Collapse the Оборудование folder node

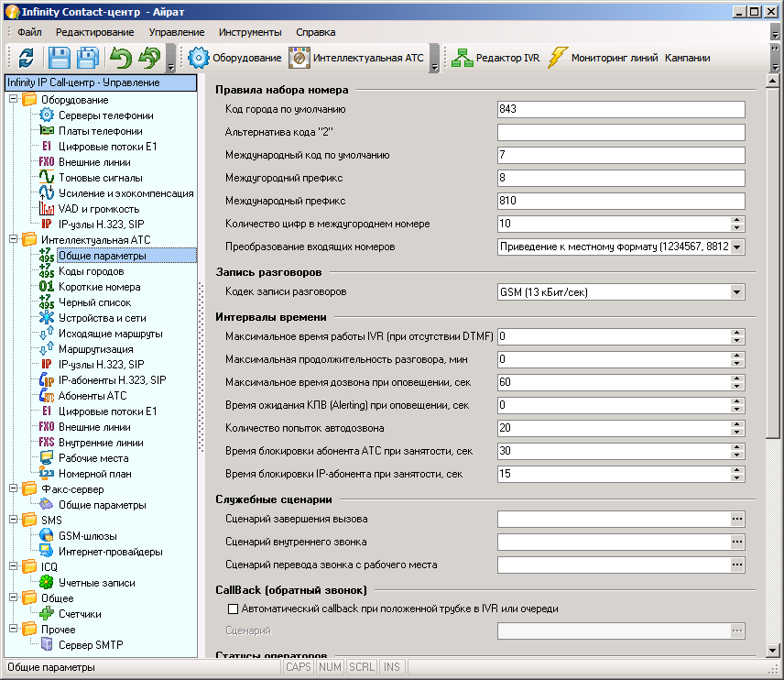click(x=14, y=99)
